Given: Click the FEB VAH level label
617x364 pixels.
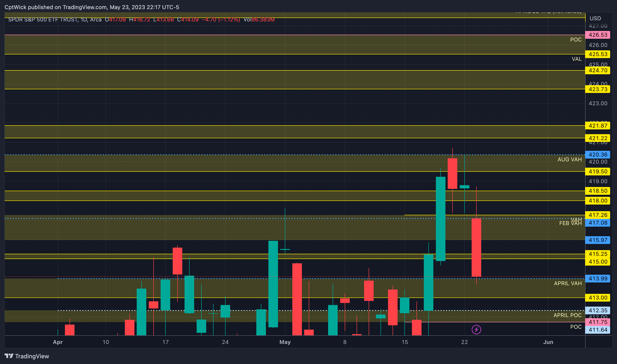Looking at the screenshot, I should coord(570,223).
